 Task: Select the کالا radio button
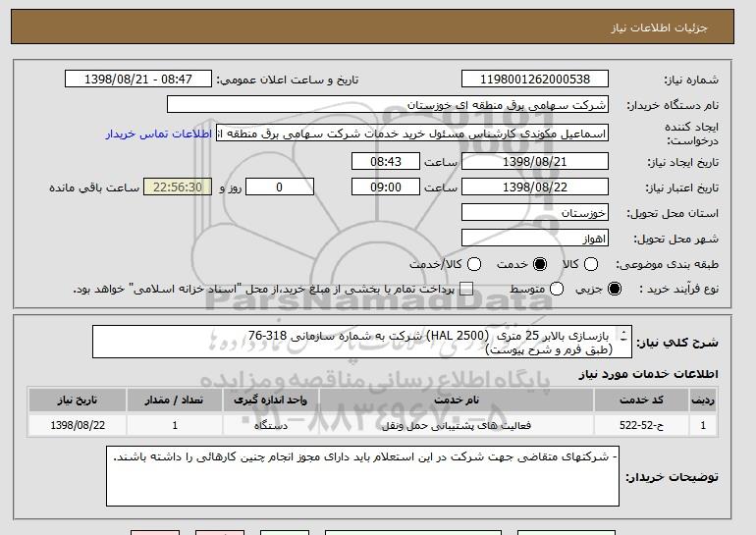(x=590, y=265)
